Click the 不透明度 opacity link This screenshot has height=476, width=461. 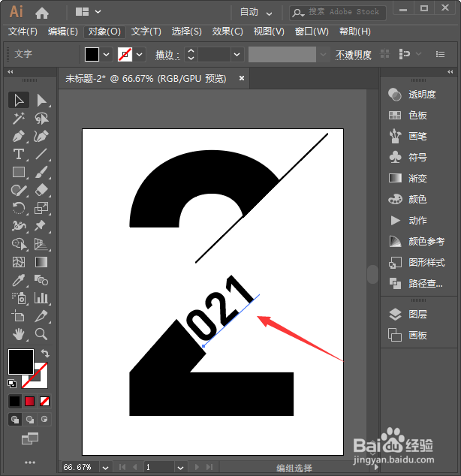coord(354,55)
